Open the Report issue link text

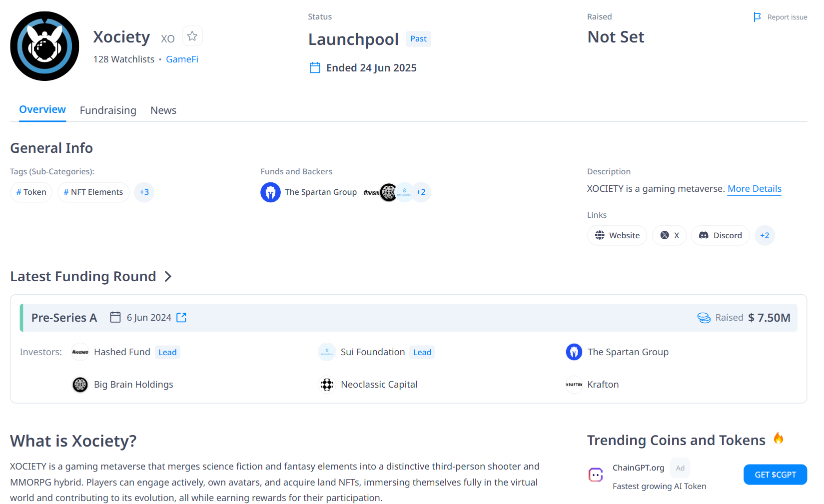click(787, 17)
